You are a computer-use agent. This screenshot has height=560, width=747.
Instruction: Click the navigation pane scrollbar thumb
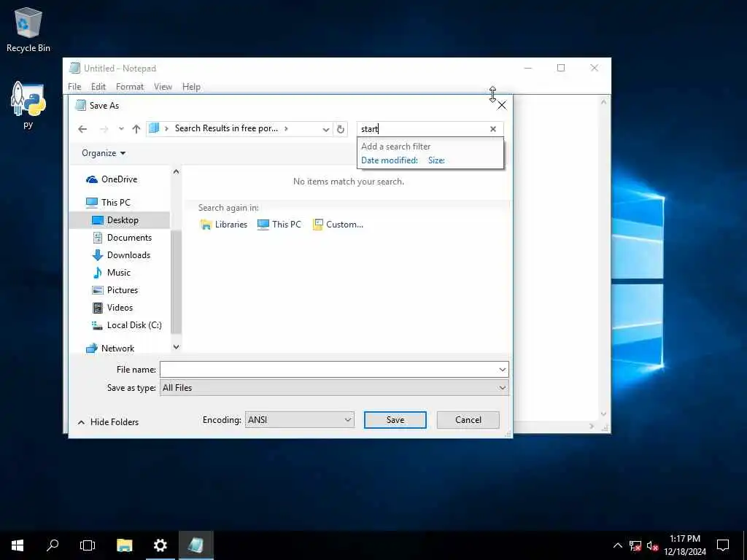(x=177, y=281)
